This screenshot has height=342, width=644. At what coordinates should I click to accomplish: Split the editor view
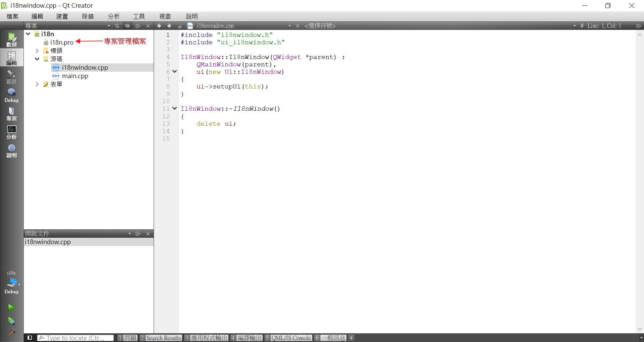click(x=639, y=26)
